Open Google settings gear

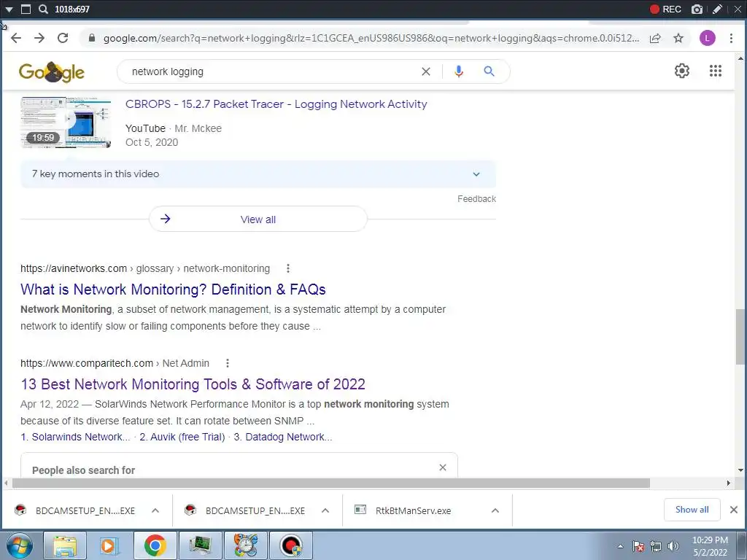tap(682, 71)
